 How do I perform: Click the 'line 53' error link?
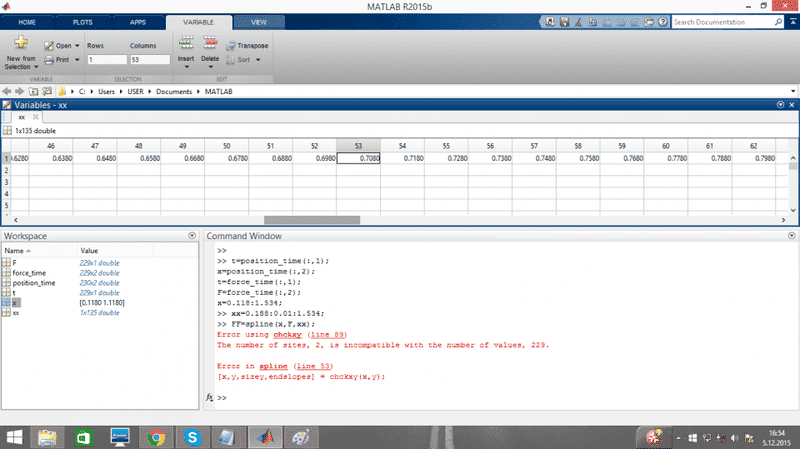click(x=313, y=366)
